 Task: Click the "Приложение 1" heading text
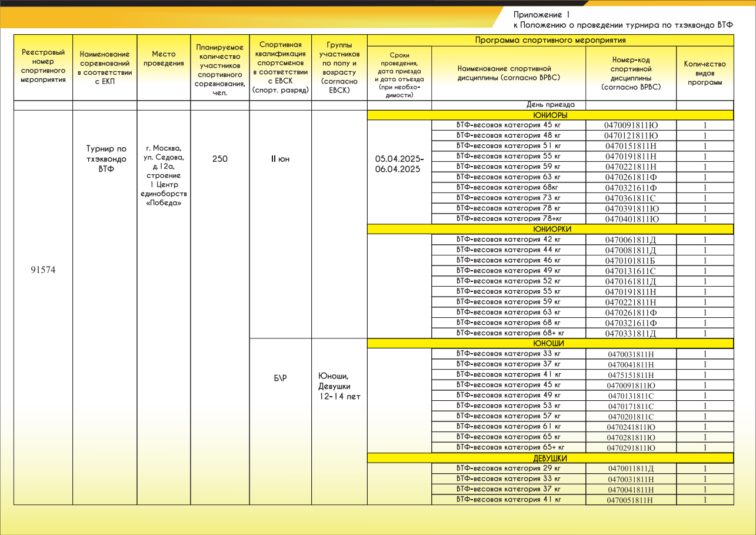click(542, 14)
